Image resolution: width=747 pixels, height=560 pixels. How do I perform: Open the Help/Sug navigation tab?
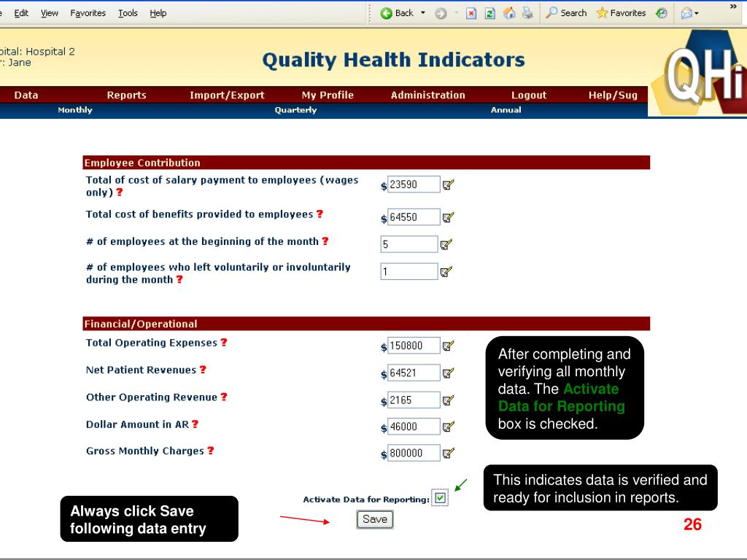point(613,95)
